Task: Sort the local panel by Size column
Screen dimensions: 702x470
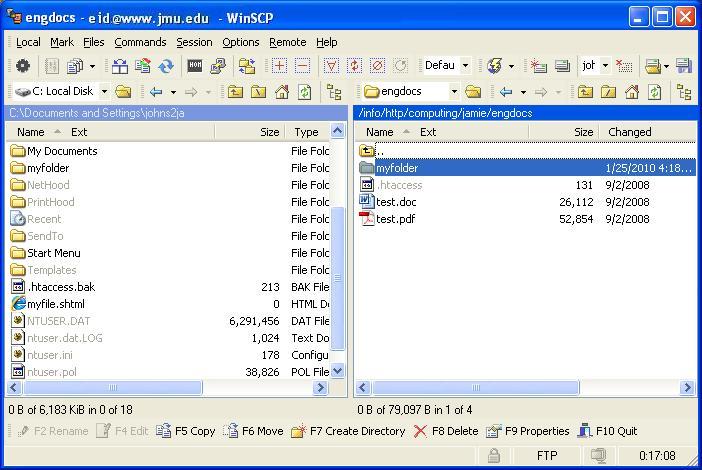Action: tap(249, 132)
